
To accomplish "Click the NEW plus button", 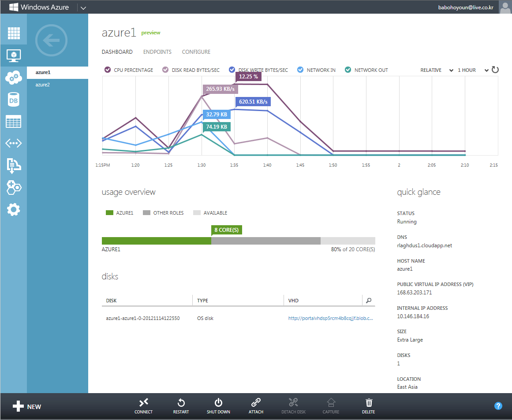I will [x=27, y=406].
